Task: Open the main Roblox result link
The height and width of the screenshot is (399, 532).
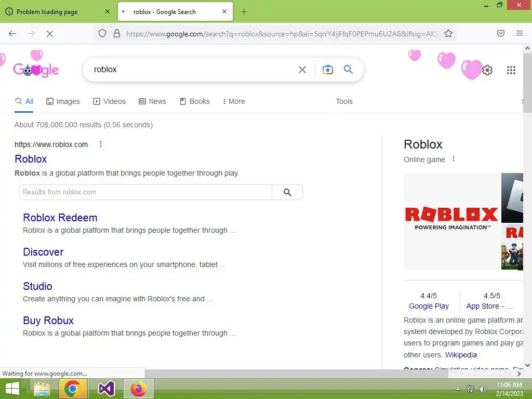Action: [31, 159]
